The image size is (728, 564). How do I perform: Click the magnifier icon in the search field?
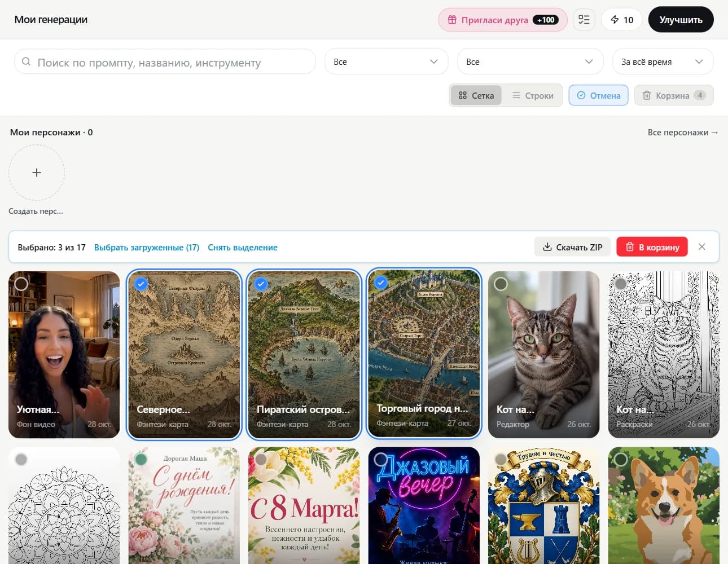[x=26, y=61]
